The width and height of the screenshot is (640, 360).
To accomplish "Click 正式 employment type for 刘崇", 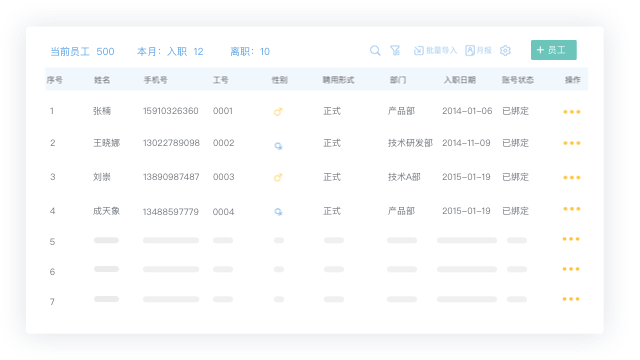I will (332, 177).
